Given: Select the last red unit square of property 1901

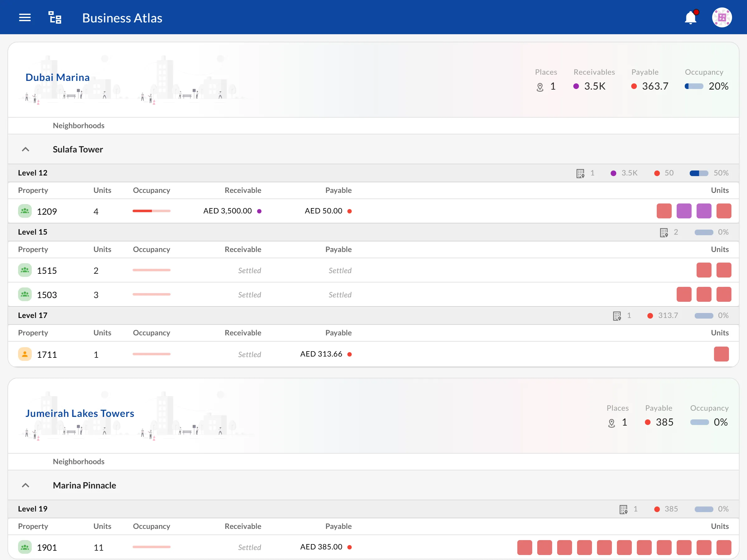Looking at the screenshot, I should pyautogui.click(x=724, y=547).
